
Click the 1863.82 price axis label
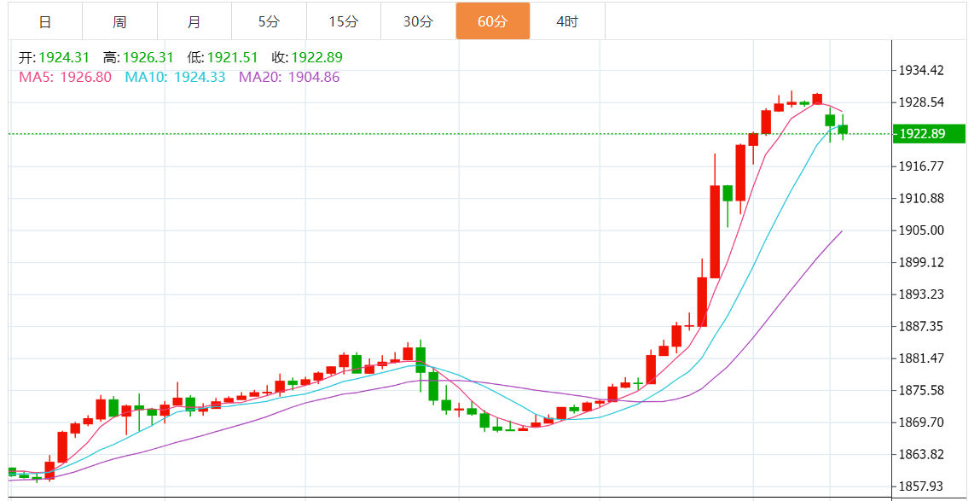click(x=921, y=454)
